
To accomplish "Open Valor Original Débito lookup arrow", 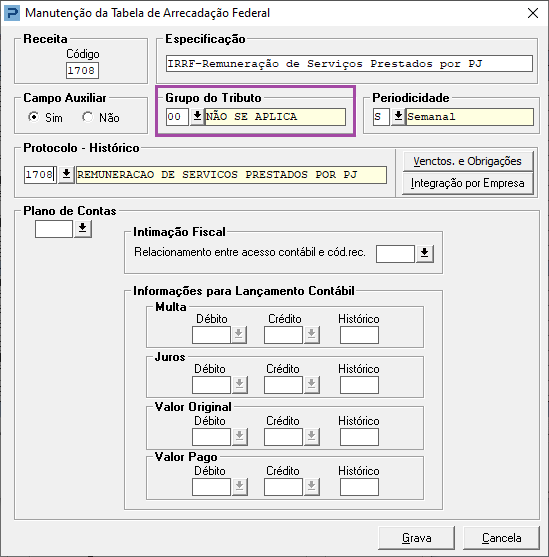I will coord(239,437).
